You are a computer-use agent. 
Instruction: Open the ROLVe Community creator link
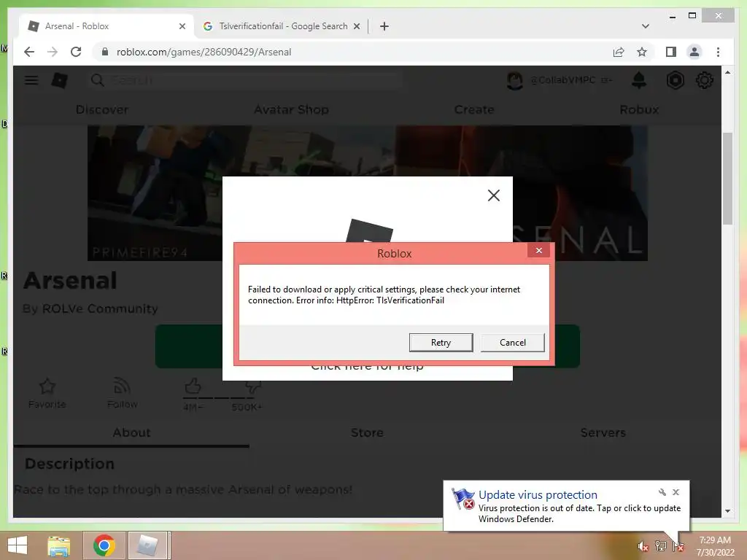[x=100, y=308]
